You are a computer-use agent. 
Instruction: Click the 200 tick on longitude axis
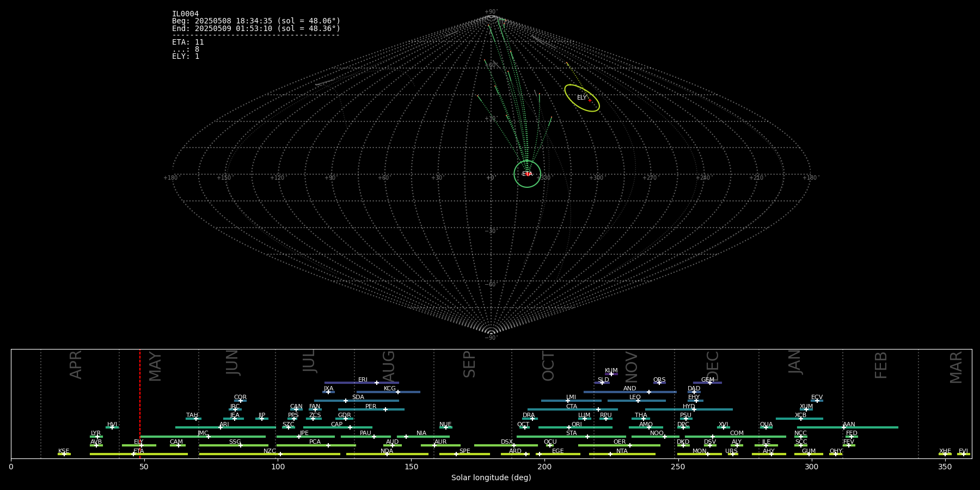(544, 467)
